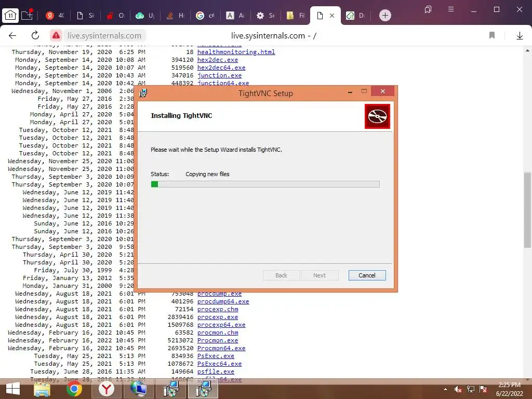Open procexp.chm link

218,309
